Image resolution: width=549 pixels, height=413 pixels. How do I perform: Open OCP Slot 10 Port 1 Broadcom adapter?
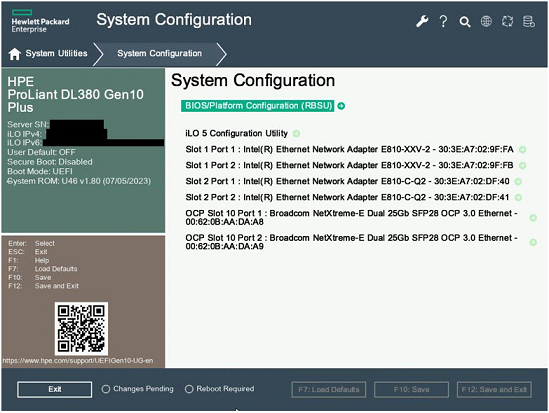[352, 218]
